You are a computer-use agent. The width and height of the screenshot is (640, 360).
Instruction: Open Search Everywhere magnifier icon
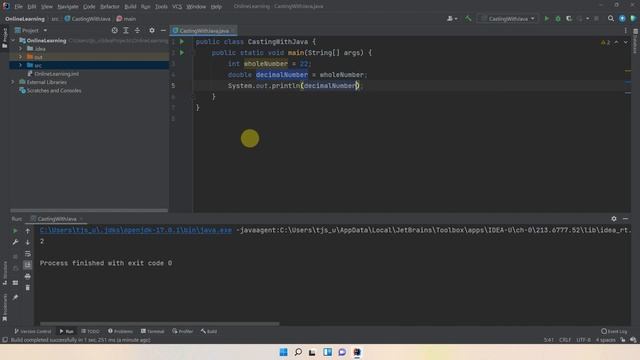611,19
